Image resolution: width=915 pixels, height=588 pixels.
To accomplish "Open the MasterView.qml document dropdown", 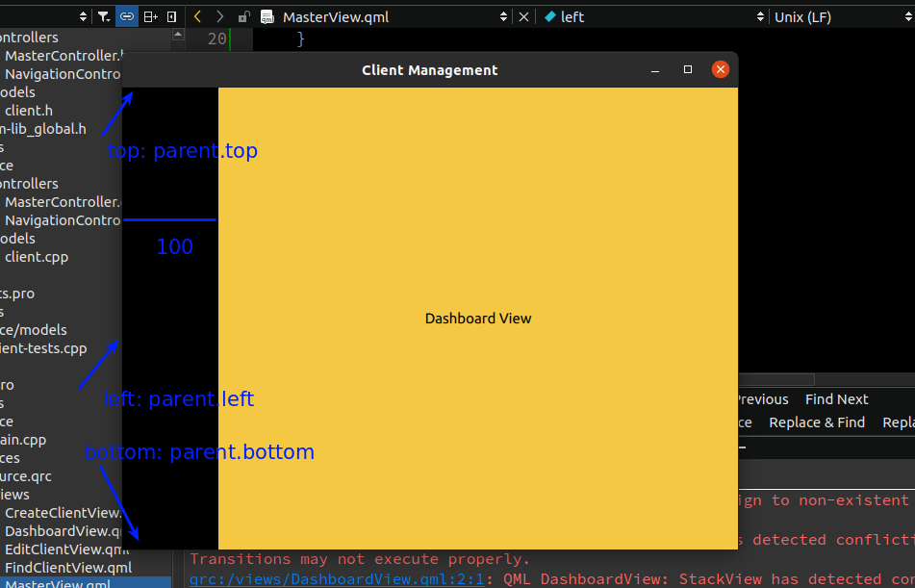I will point(394,17).
